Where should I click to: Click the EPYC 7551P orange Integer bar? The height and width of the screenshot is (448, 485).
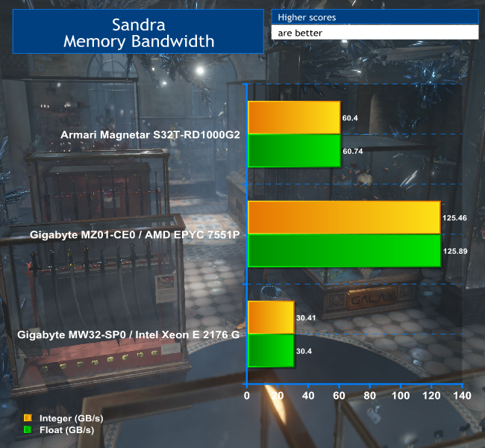tap(343, 217)
